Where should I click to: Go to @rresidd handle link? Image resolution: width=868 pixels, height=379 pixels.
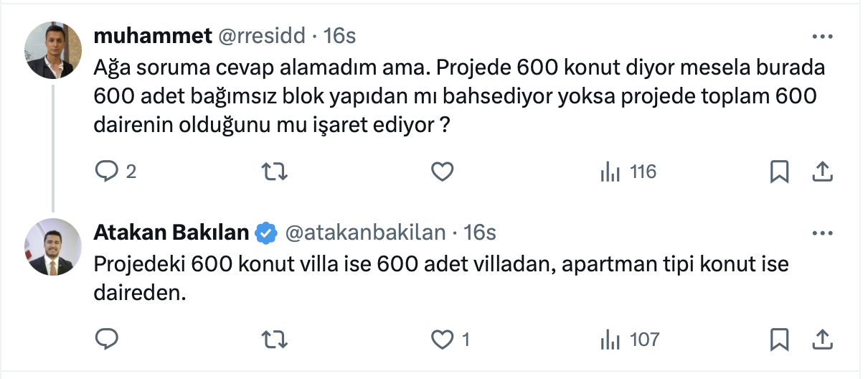(262, 35)
